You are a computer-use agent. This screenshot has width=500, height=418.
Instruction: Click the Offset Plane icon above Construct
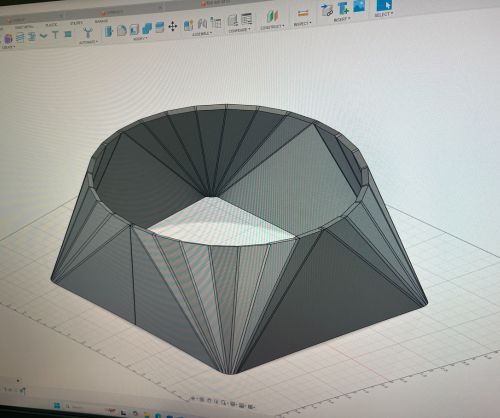[272, 16]
